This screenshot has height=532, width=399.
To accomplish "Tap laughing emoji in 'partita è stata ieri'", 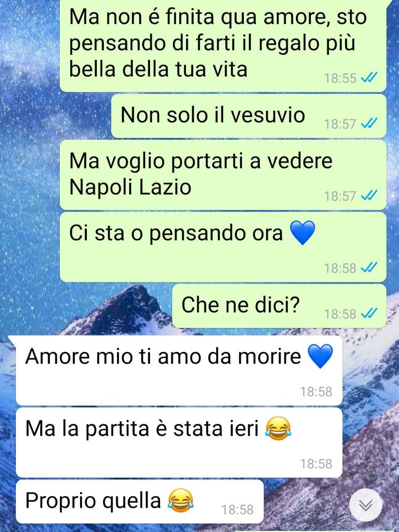I will 278,429.
